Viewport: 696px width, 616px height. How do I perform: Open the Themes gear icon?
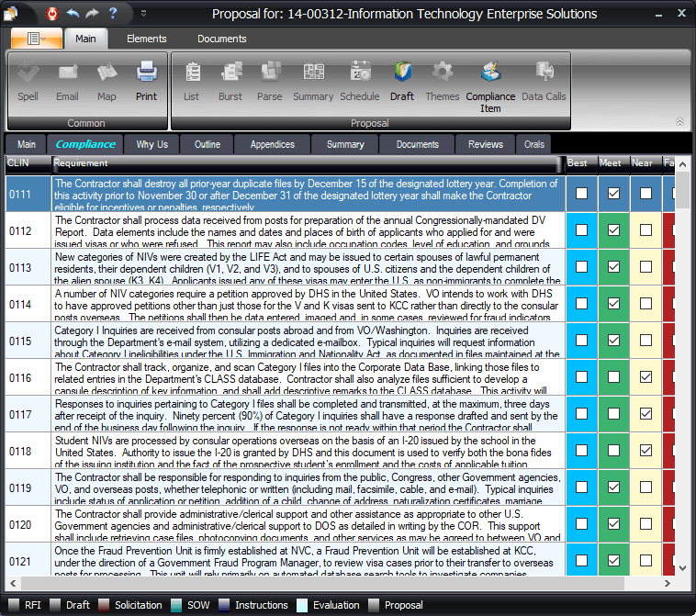point(442,72)
